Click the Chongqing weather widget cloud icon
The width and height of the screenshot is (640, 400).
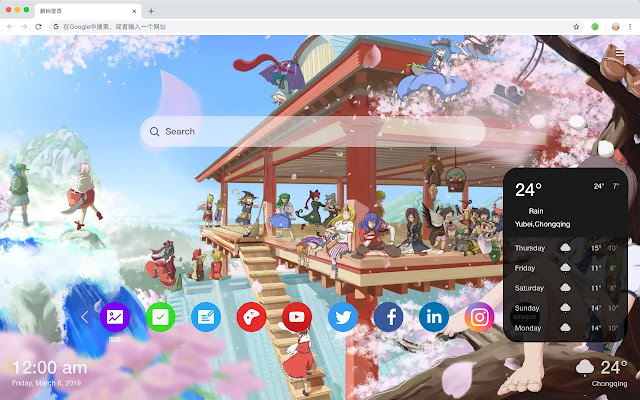(585, 368)
